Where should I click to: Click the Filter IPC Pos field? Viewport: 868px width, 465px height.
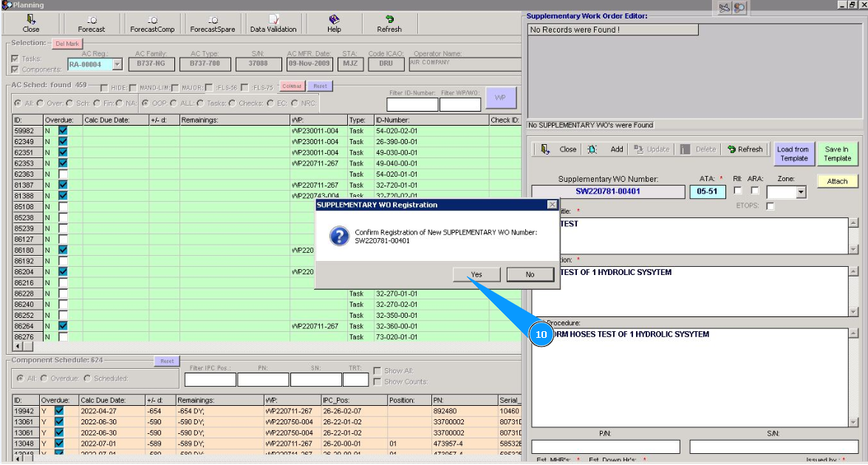click(x=211, y=380)
